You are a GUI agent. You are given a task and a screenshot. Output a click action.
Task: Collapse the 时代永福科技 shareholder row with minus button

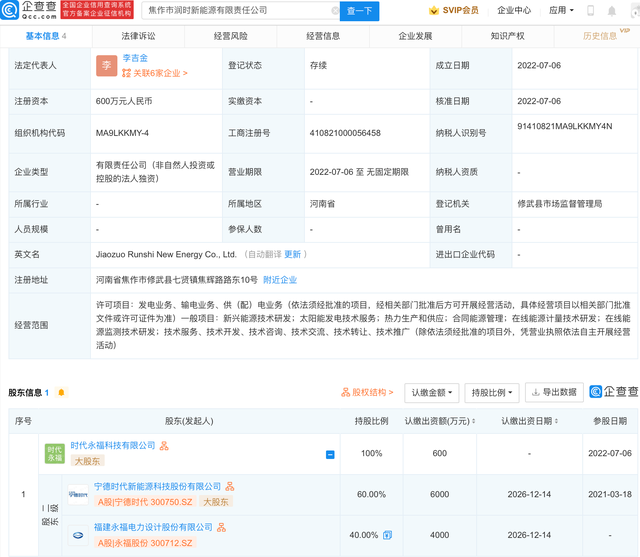[330, 454]
